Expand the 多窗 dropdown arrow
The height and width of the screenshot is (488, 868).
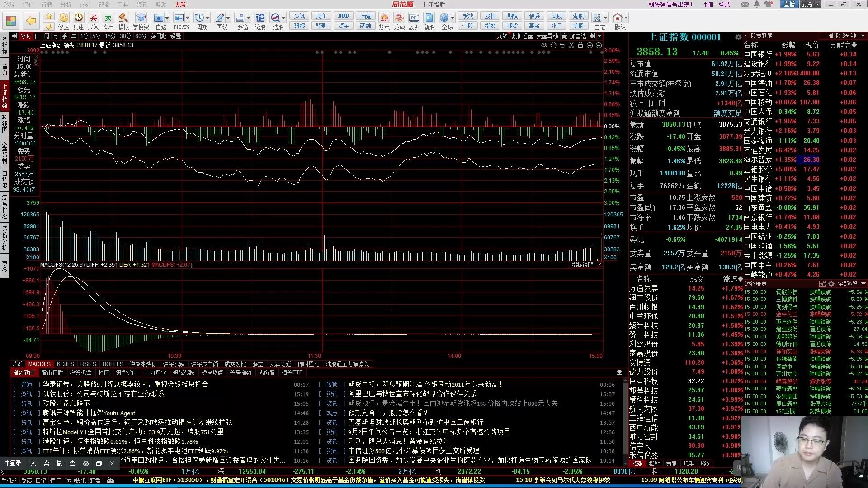tap(248, 18)
